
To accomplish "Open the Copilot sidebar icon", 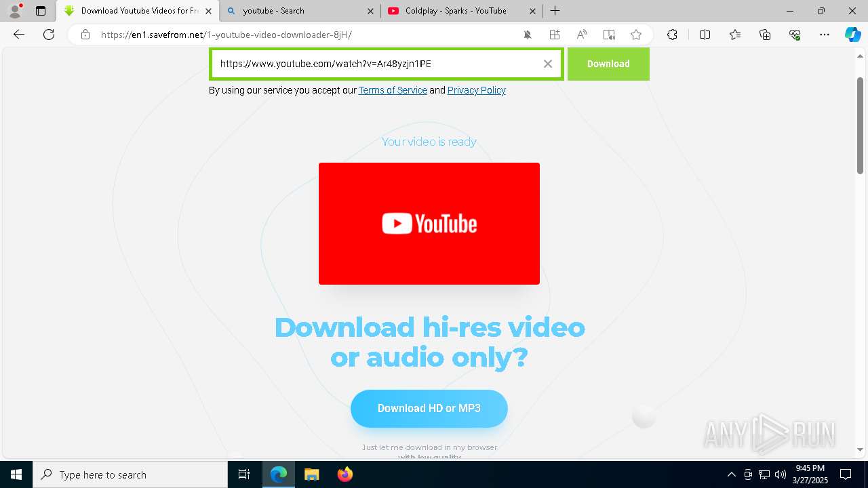I will click(x=852, y=35).
